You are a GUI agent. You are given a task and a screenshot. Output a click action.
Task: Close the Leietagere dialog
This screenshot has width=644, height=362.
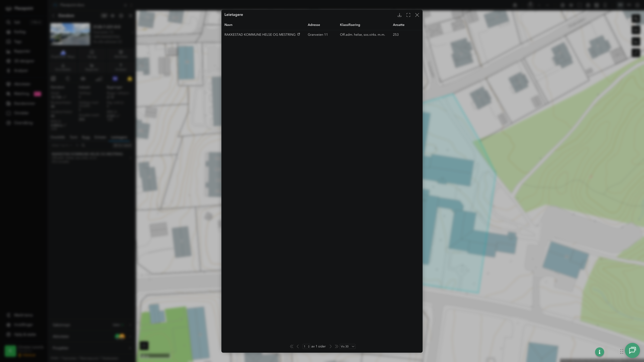(417, 15)
